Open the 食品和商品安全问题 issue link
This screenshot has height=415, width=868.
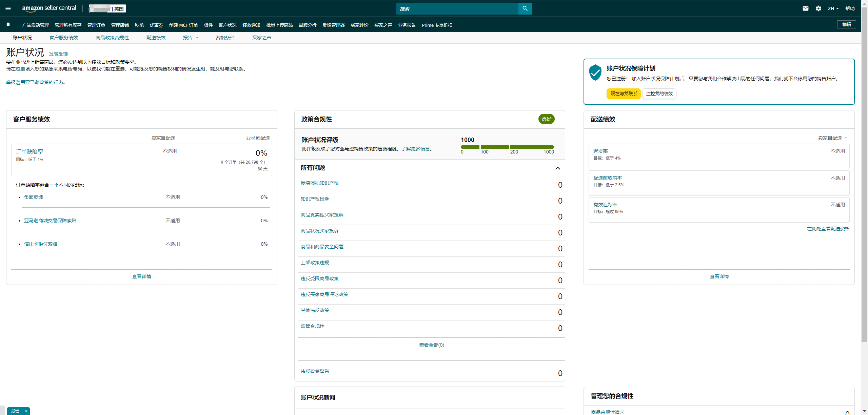(322, 247)
